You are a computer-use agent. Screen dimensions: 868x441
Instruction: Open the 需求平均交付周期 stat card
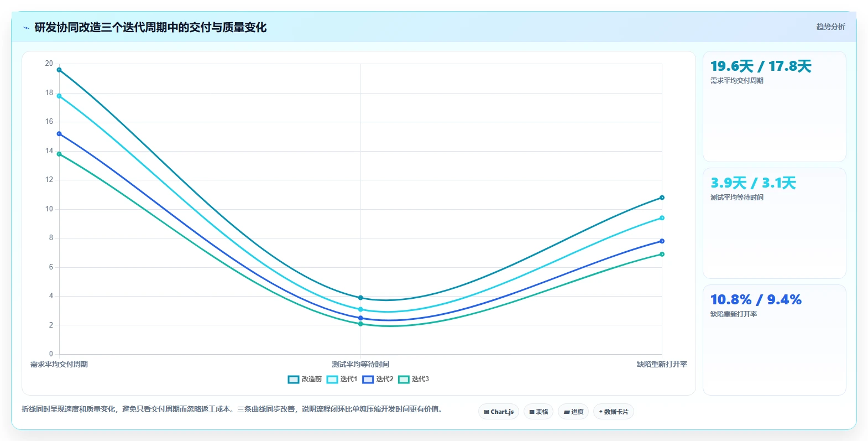coord(774,107)
